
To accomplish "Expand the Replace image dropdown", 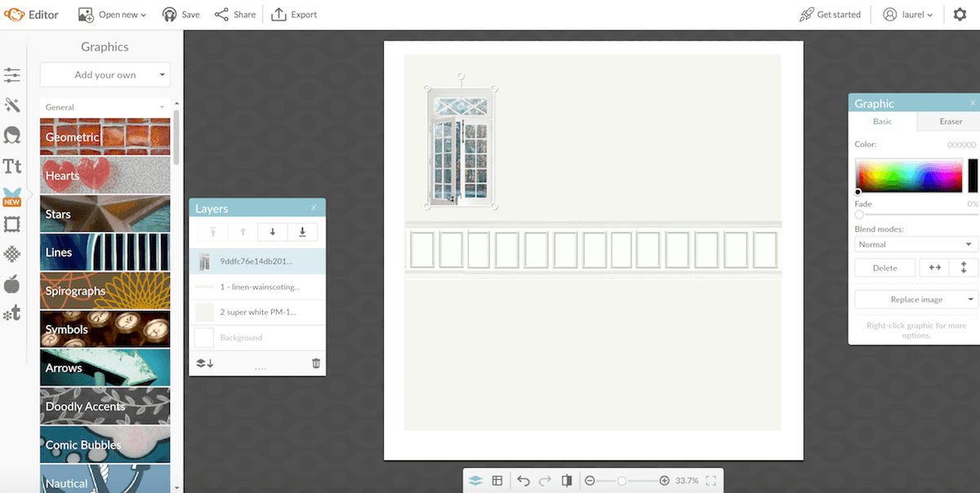I will 915,299.
